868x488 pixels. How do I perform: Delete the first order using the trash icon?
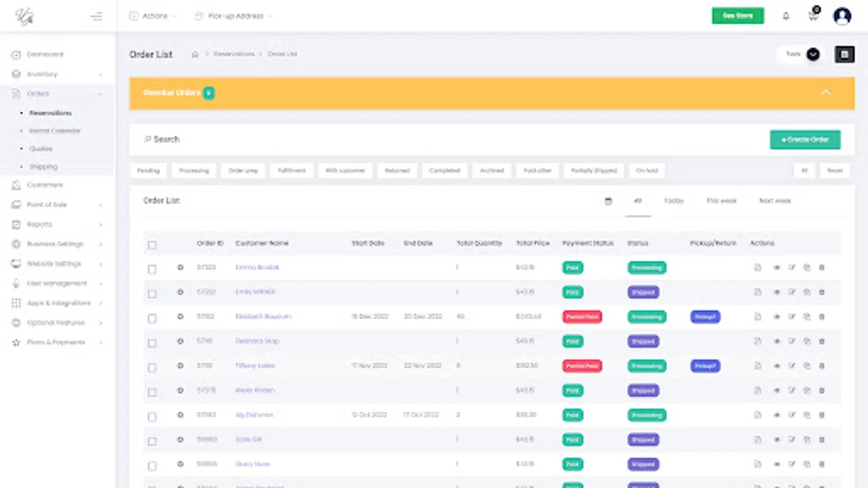tap(821, 267)
